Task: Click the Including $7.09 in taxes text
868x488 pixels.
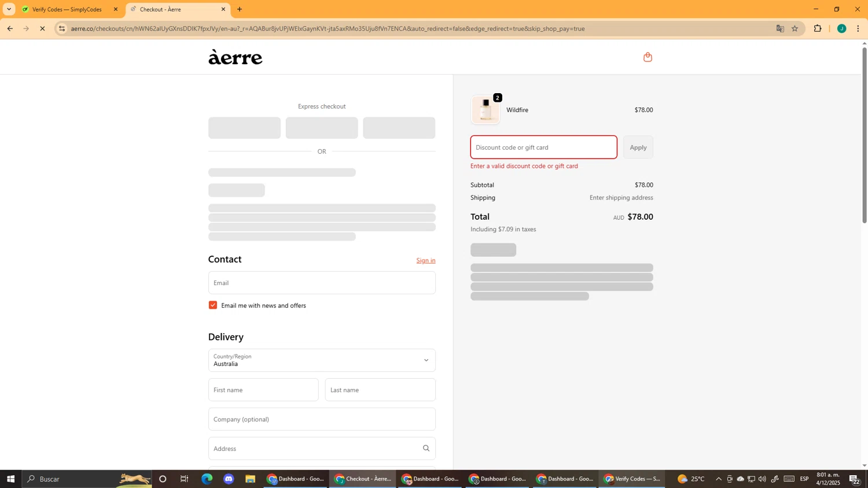Action: tap(503, 230)
